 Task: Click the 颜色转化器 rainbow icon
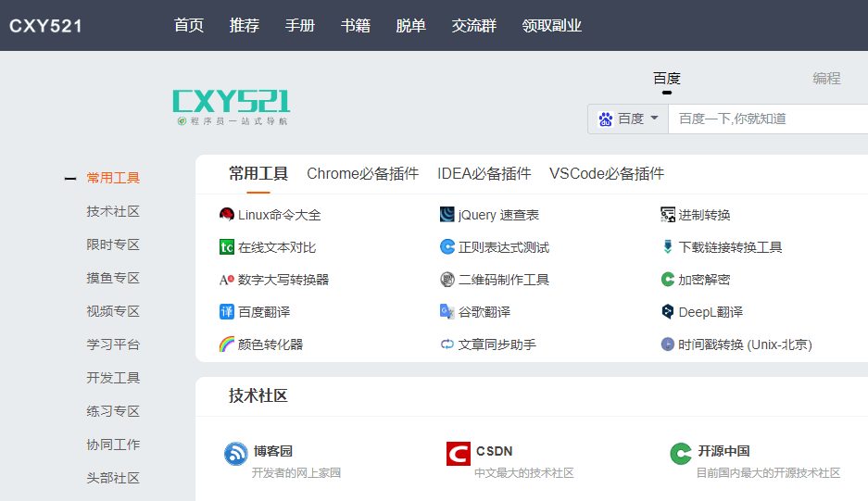(x=226, y=344)
